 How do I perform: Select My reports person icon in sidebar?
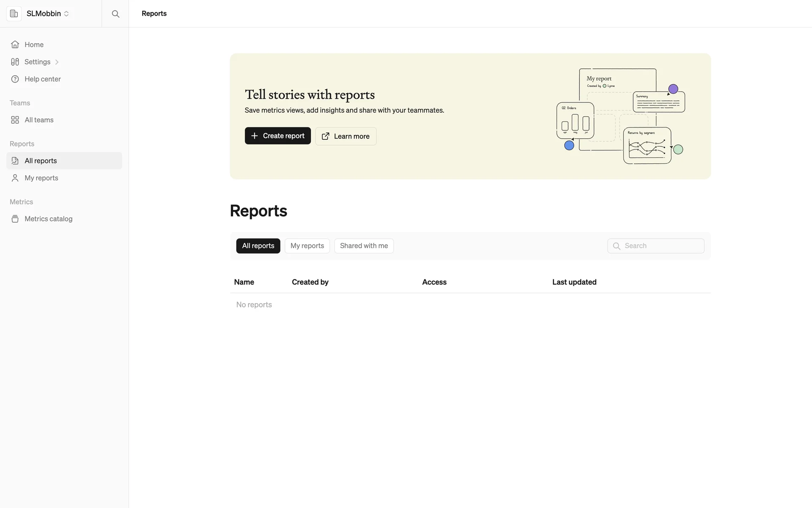15,178
